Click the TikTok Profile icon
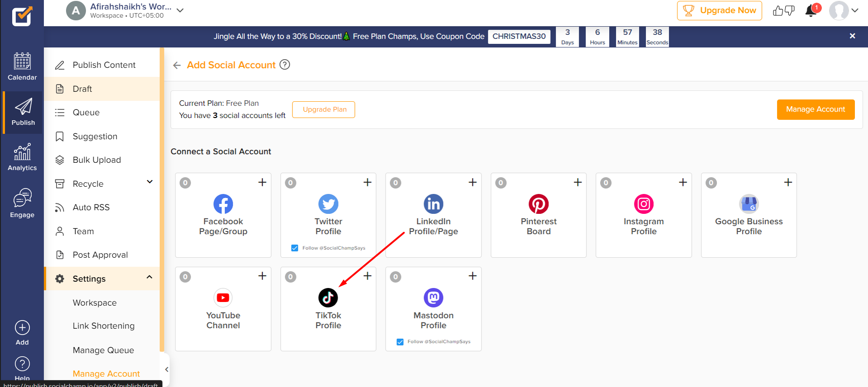 click(x=328, y=297)
